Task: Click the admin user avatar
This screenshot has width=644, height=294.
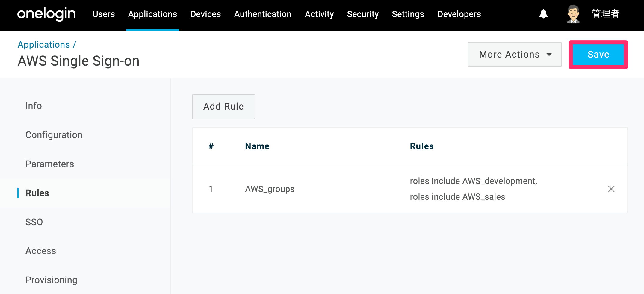Action: [x=573, y=14]
